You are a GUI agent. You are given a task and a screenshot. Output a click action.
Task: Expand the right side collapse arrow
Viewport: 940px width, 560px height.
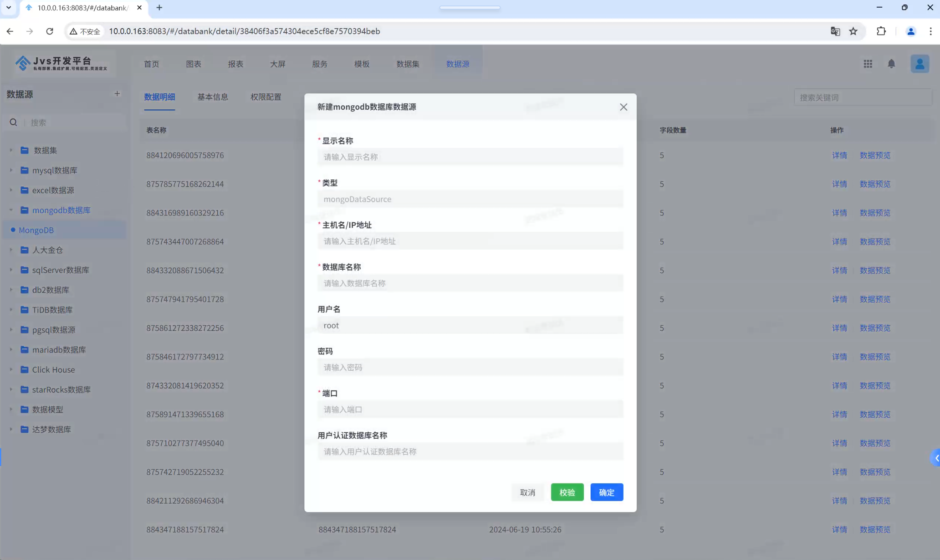coord(936,458)
